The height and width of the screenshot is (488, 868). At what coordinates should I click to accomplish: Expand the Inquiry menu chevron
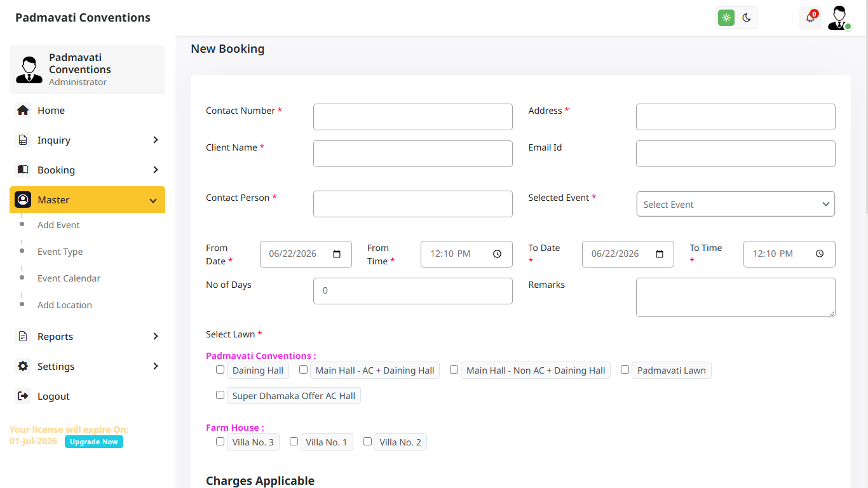point(156,140)
